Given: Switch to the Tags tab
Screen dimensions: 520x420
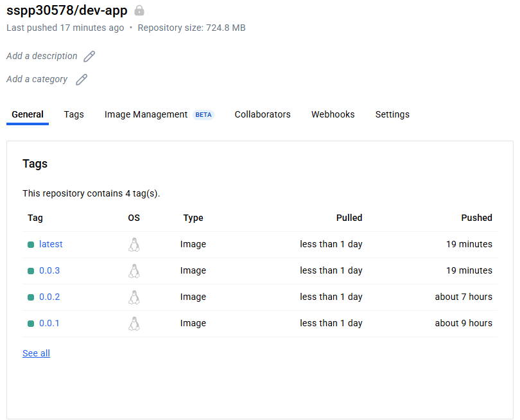Looking at the screenshot, I should [x=74, y=114].
